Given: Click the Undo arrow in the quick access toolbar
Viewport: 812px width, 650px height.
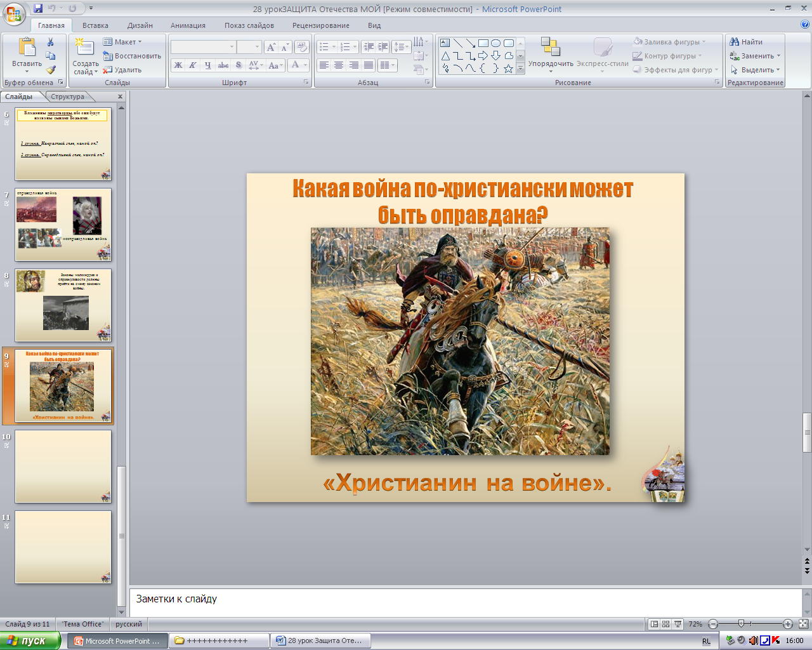Looking at the screenshot, I should 52,9.
